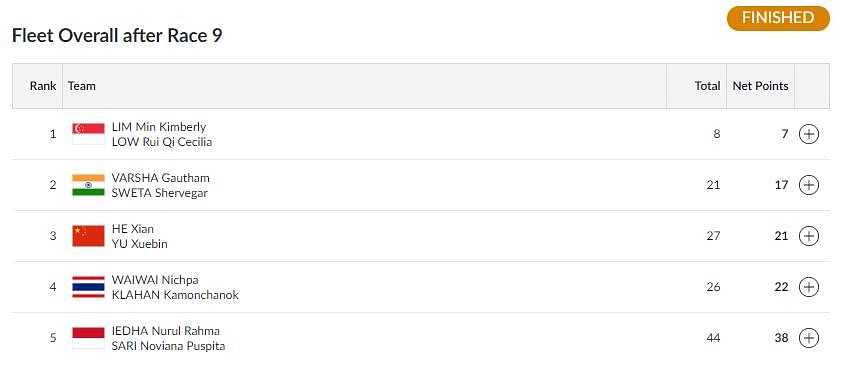Expand the HE Xian team row
The width and height of the screenshot is (855, 370).
click(x=809, y=236)
